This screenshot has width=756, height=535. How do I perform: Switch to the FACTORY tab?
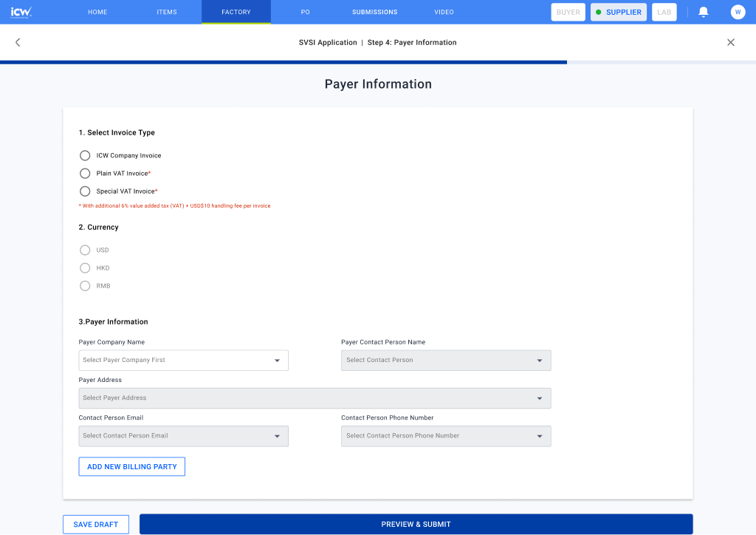[236, 12]
